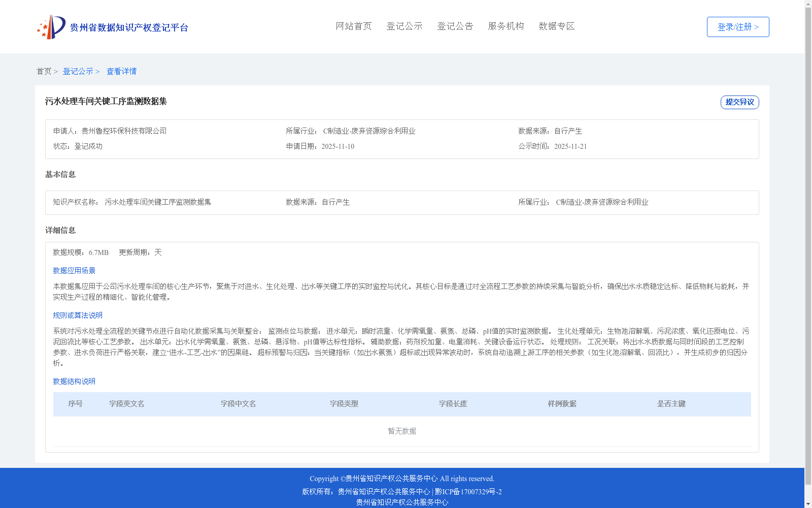Go to 首页 in breadcrumb
Image resolution: width=812 pixels, height=508 pixels.
(44, 71)
